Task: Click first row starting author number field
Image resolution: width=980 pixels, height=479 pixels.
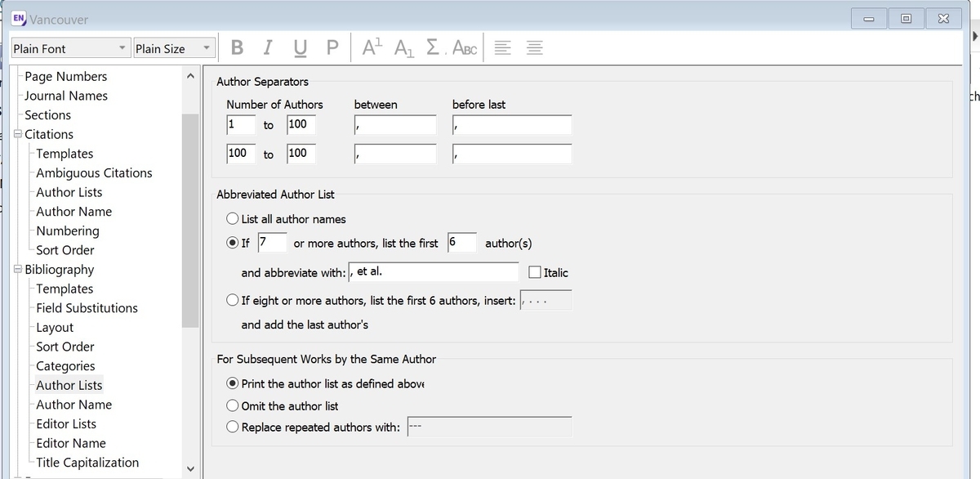Action: [x=241, y=125]
